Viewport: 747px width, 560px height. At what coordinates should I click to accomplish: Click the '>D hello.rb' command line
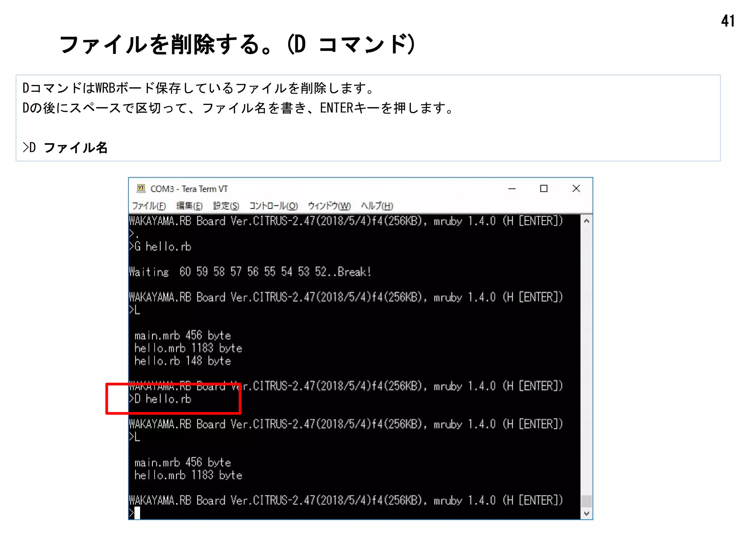[160, 399]
